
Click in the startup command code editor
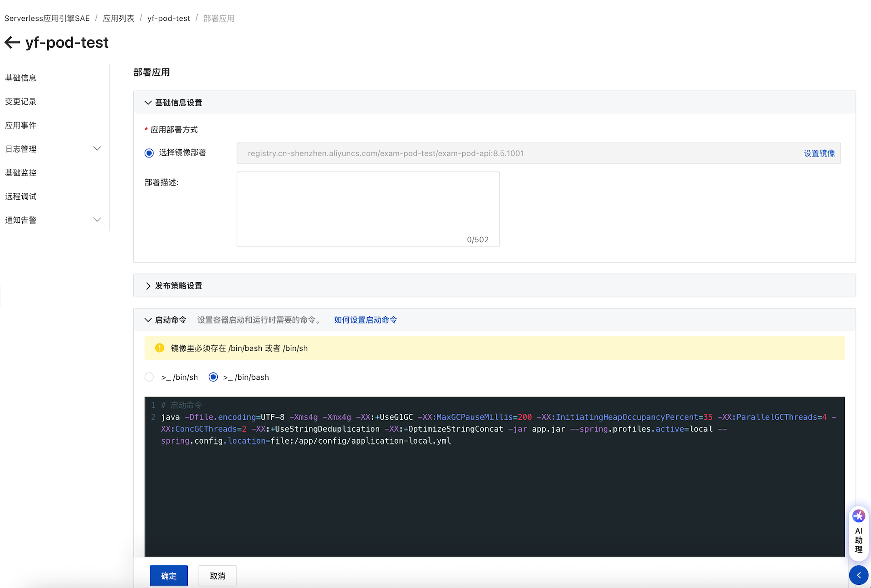point(494,477)
